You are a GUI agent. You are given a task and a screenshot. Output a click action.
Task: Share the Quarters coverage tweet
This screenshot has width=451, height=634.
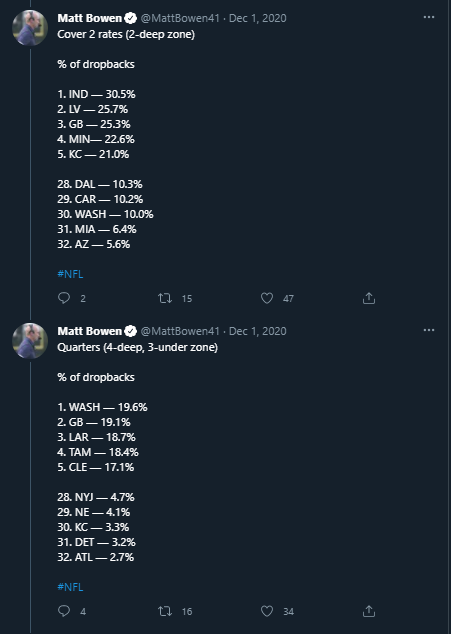click(368, 611)
